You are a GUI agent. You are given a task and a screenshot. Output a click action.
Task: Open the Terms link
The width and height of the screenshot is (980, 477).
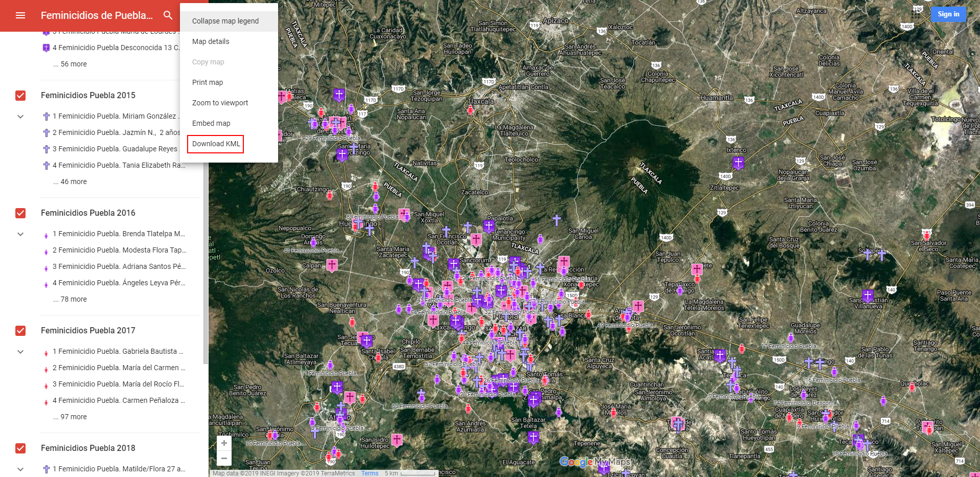point(370,473)
